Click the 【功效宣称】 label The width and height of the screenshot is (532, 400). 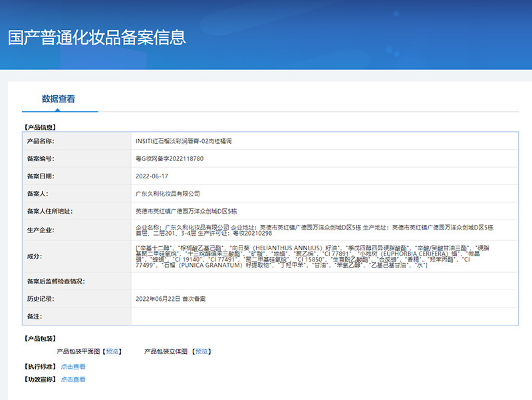coord(40,379)
